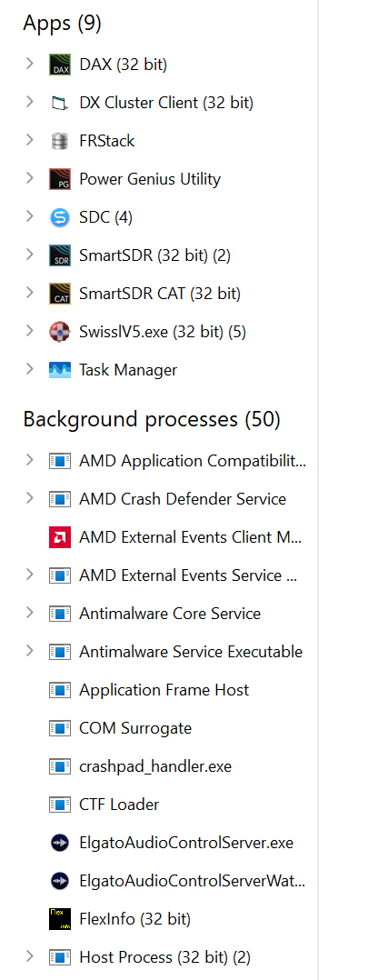Expand the SDC (4) process group
The image size is (378, 980).
point(29,217)
